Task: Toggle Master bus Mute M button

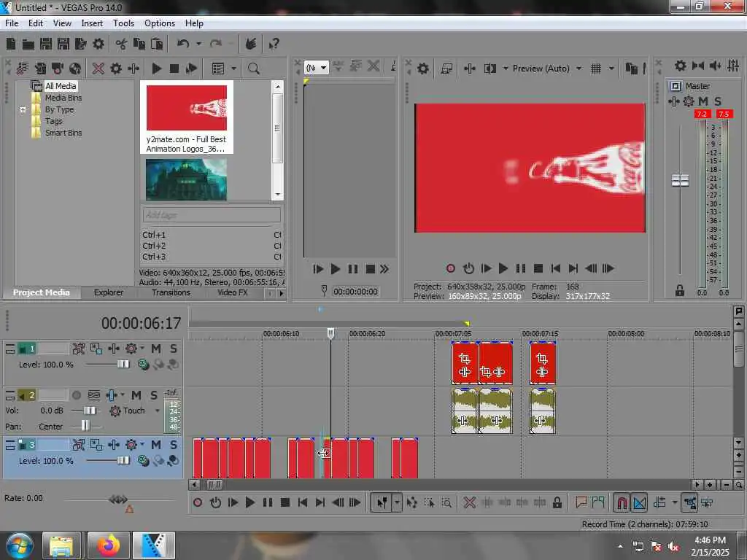Action: 703,101
